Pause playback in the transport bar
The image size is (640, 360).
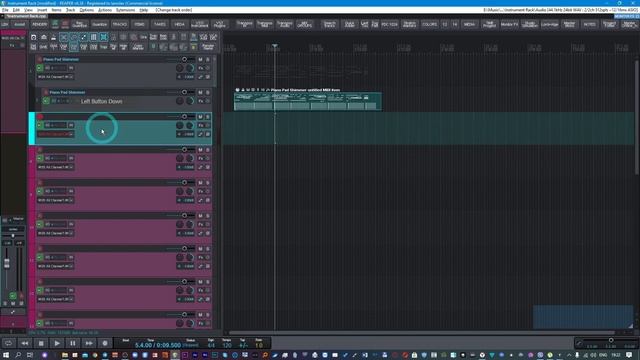point(73,343)
